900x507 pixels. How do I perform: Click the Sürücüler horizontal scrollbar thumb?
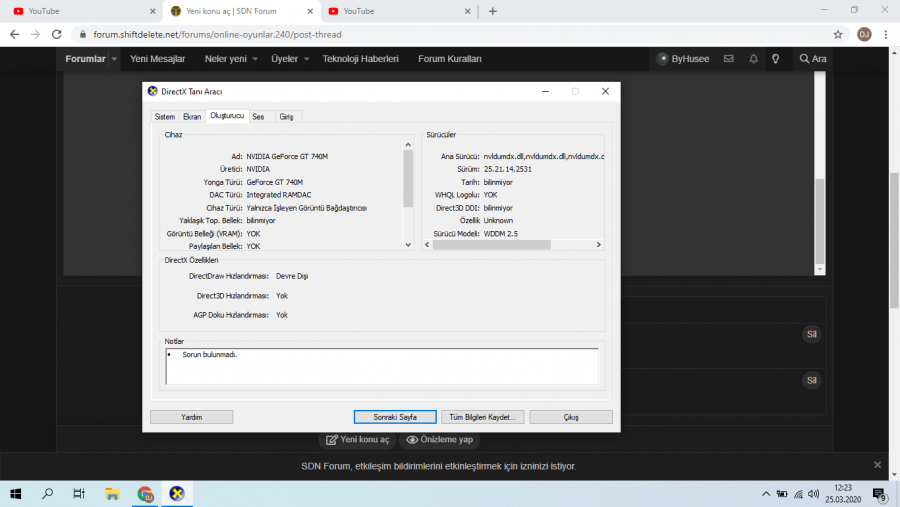tap(491, 245)
